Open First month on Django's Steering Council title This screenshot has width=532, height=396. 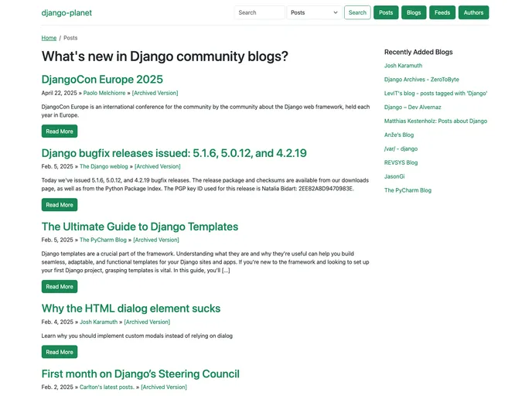tap(141, 374)
